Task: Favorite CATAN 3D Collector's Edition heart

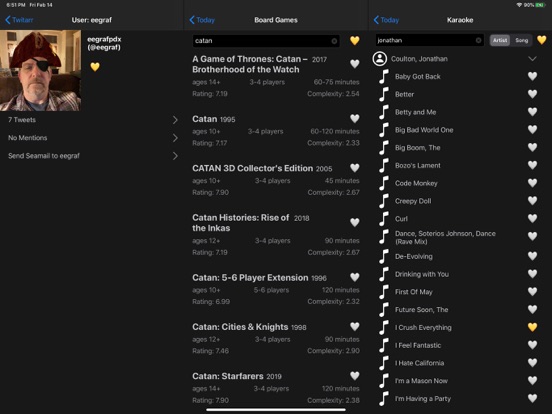Action: tap(355, 168)
